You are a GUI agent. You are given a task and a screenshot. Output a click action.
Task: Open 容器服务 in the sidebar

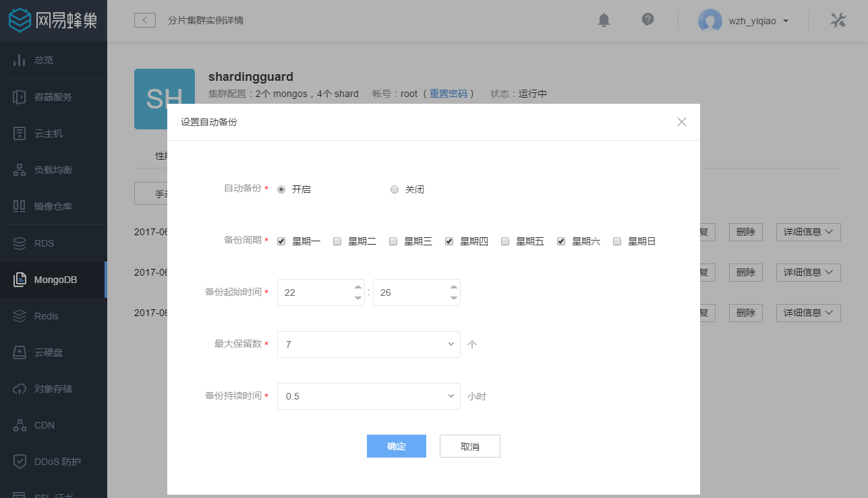point(53,97)
